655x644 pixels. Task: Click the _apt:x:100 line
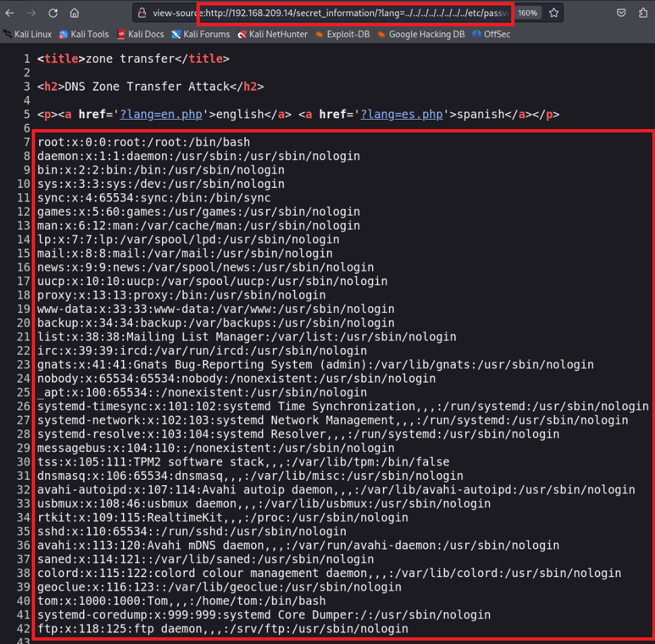(202, 393)
